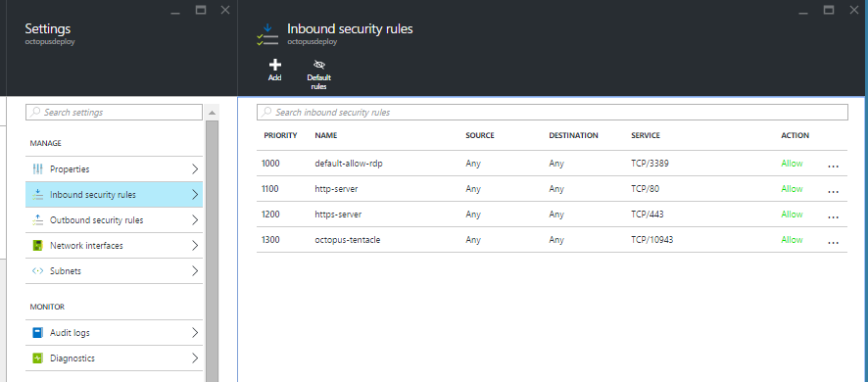This screenshot has height=382, width=868.
Task: Sort rules by PRIORITY column header
Action: [280, 135]
